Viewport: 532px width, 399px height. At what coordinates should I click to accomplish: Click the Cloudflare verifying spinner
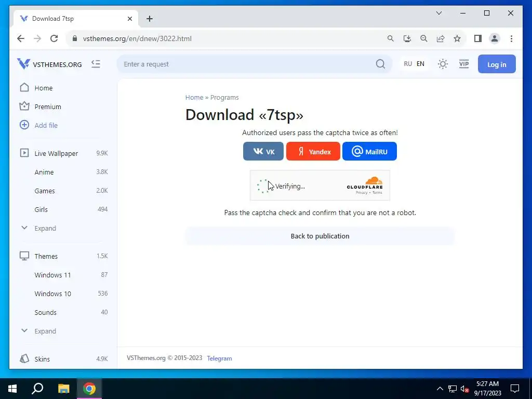263,186
